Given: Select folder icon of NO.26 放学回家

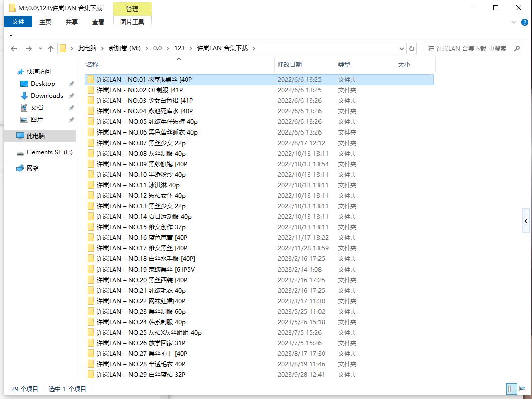Looking at the screenshot, I should [91, 343].
